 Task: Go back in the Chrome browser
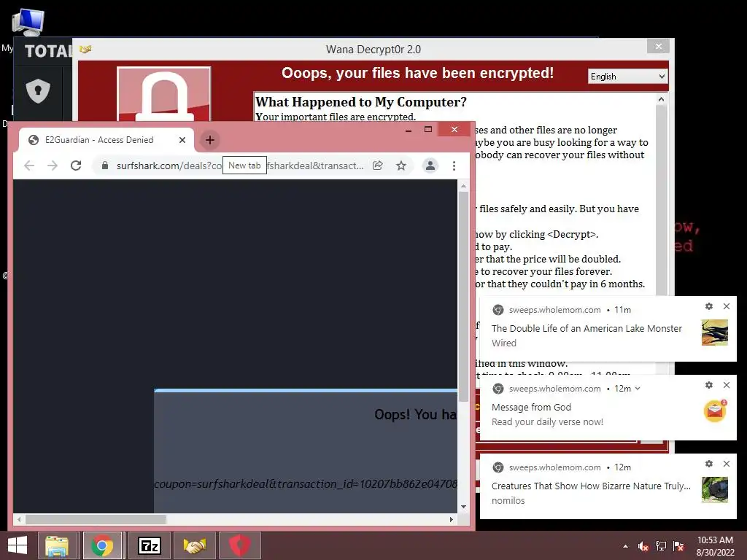point(29,166)
